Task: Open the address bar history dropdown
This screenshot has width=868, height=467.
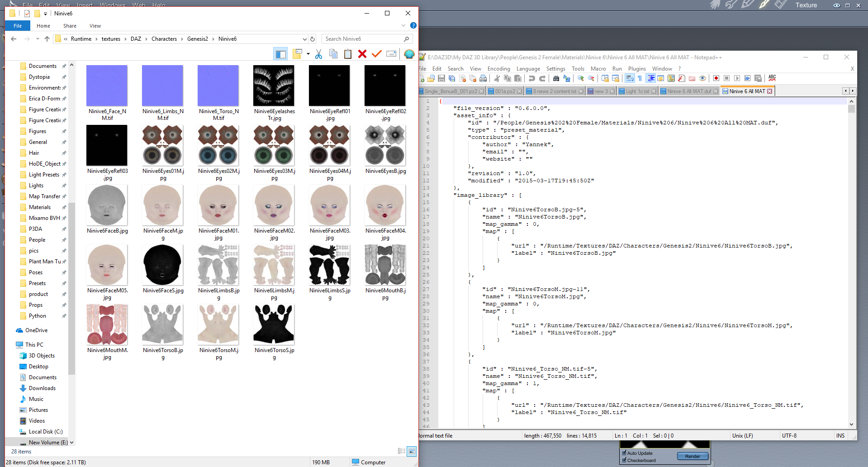Action: click(x=304, y=39)
